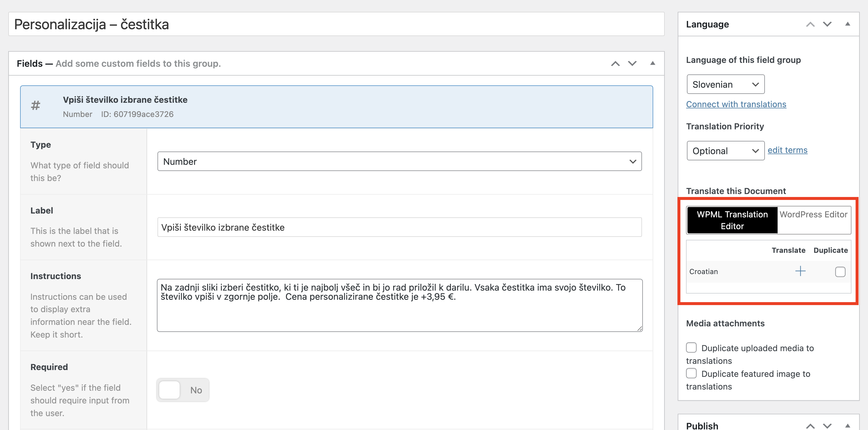Toggle the Required switch to Yes

[x=183, y=390]
